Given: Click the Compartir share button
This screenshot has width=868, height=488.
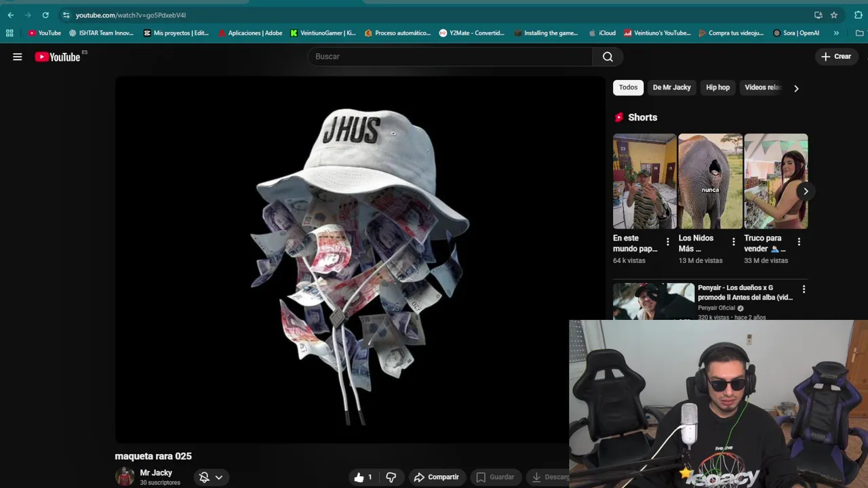Looking at the screenshot, I should [x=437, y=477].
